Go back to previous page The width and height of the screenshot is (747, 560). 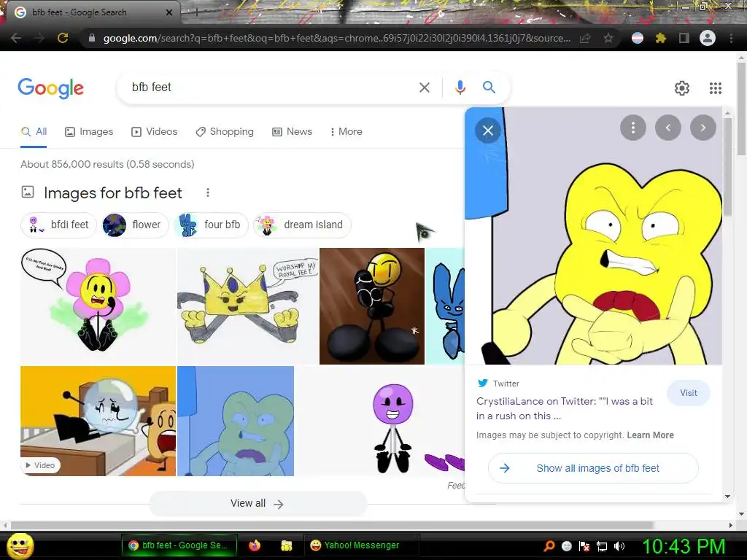(x=16, y=38)
